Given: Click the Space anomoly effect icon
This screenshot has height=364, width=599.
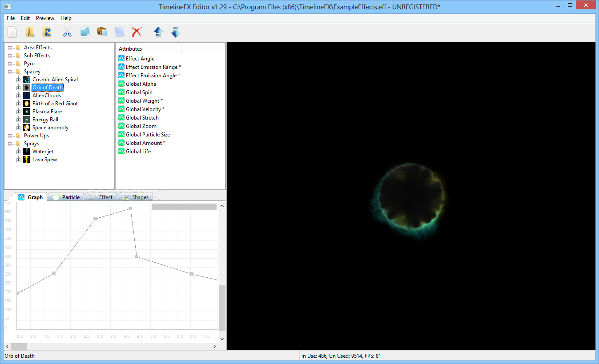Looking at the screenshot, I should (27, 128).
